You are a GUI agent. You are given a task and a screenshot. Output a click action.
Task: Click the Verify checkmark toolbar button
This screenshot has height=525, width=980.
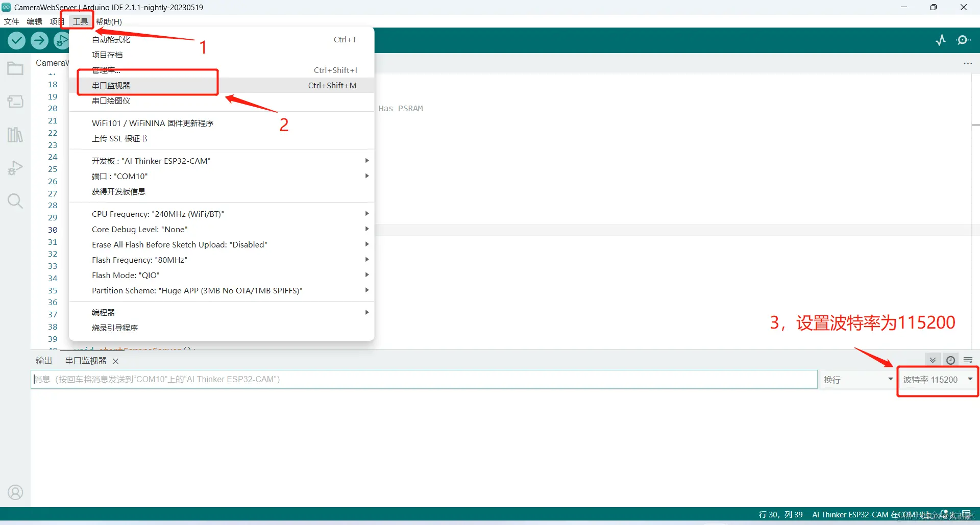click(16, 40)
